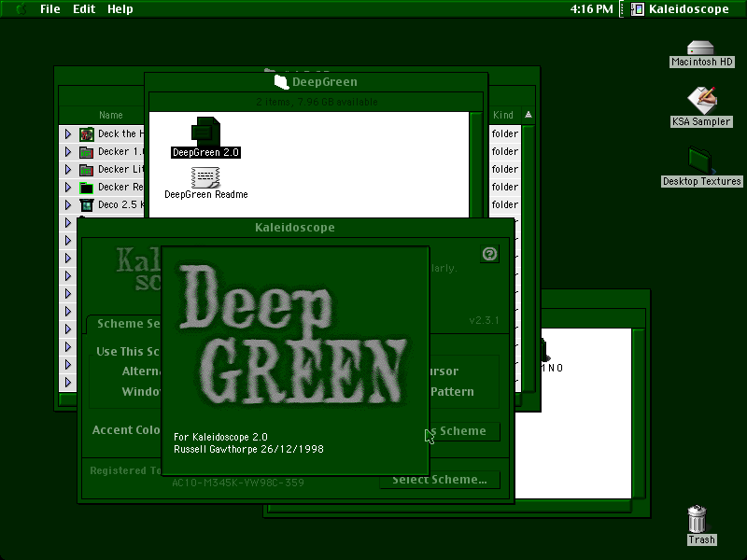Click the Kaleidoscope window title bar
This screenshot has width=747, height=560.
[x=295, y=228]
